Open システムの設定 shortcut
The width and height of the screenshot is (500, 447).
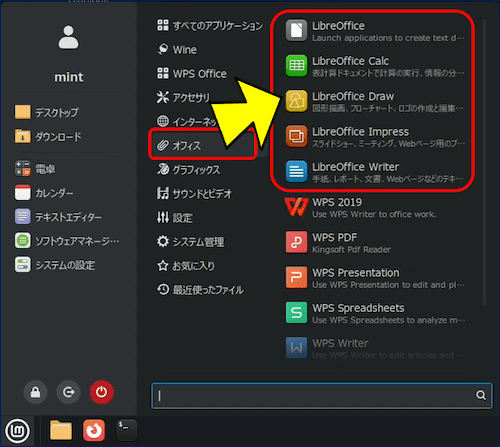pos(55,265)
